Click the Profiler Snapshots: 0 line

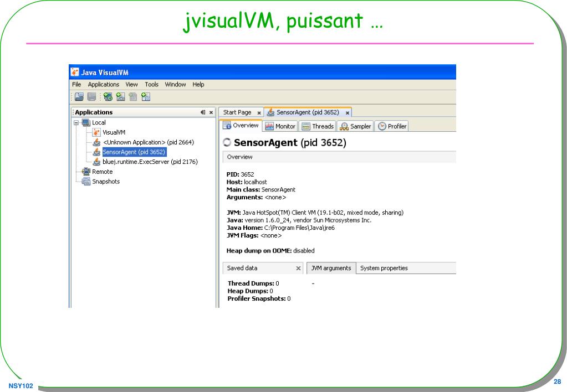[x=259, y=298]
